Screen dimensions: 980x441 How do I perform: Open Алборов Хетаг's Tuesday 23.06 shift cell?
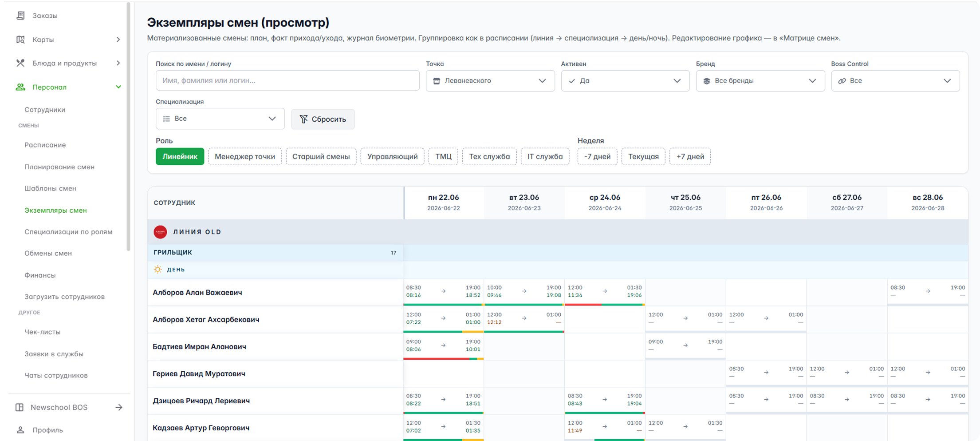(524, 319)
